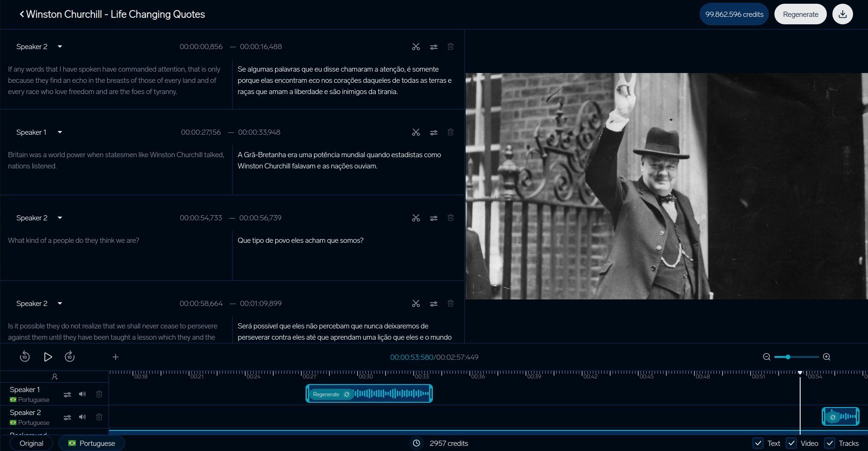Delete the Speaker 2 track in the timeline

(x=99, y=417)
